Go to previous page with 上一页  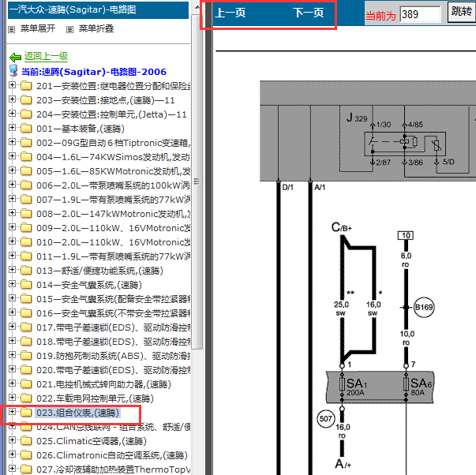[x=231, y=13]
